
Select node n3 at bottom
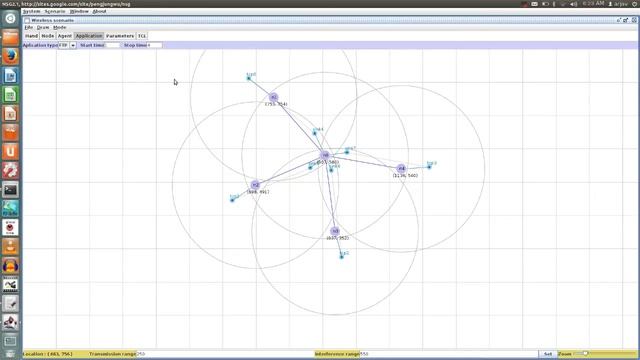point(335,231)
